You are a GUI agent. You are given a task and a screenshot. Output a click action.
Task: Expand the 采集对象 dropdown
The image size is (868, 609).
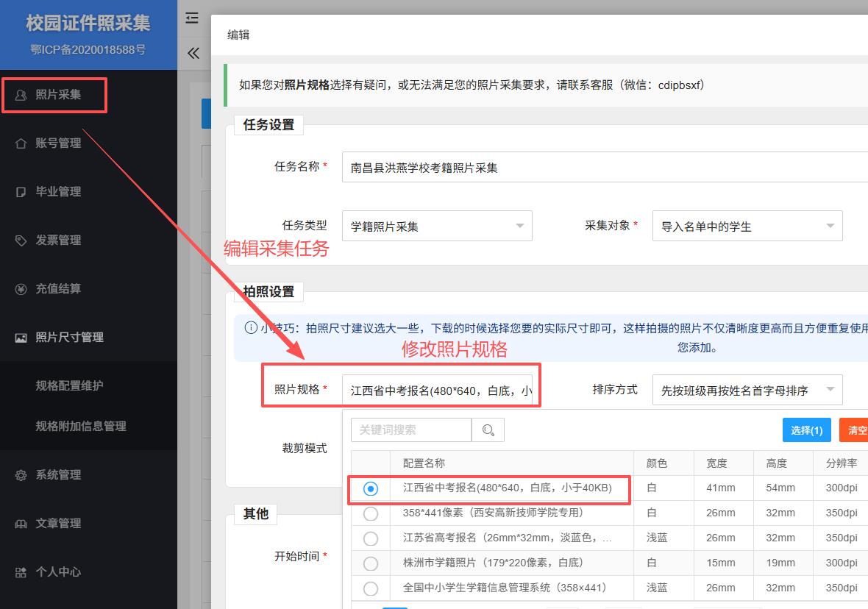[747, 226]
